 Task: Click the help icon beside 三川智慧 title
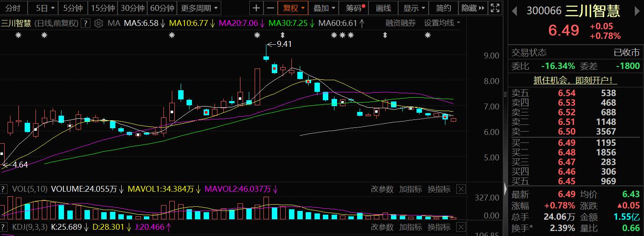[x=85, y=23]
